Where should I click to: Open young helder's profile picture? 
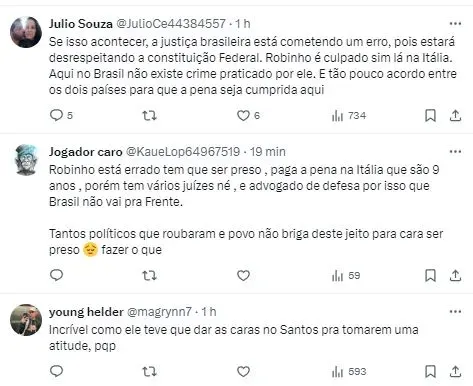(x=26, y=320)
